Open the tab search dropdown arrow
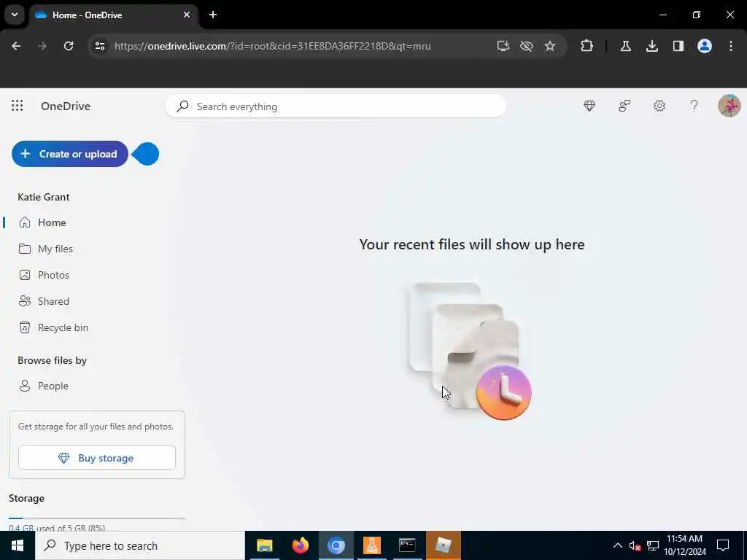747x560 pixels. coord(15,15)
